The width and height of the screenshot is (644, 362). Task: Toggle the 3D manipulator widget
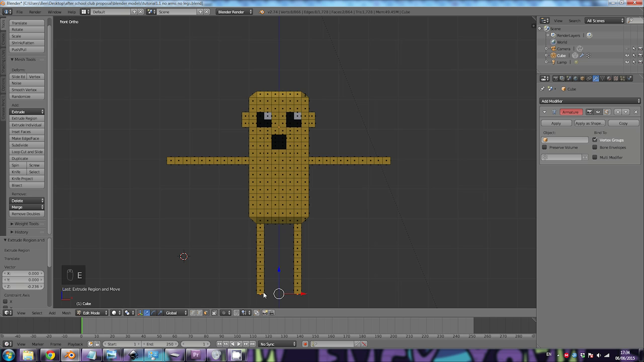[140, 313]
